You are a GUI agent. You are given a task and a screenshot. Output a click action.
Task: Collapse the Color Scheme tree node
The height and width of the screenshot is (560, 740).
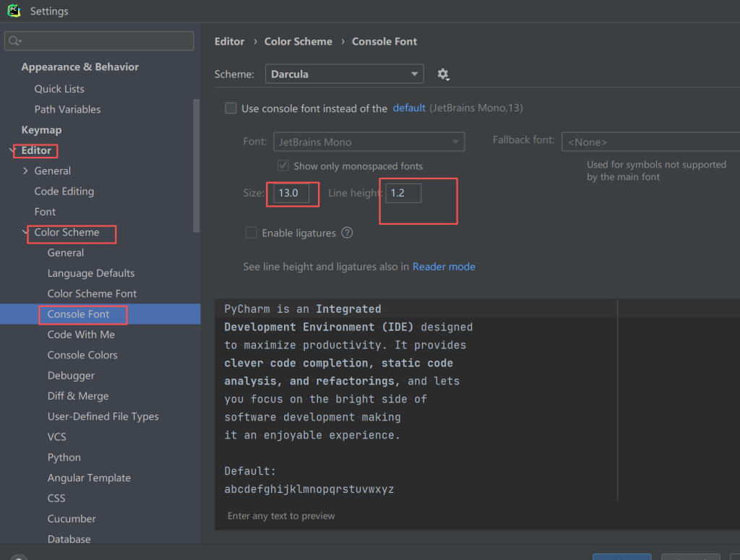[x=26, y=233]
